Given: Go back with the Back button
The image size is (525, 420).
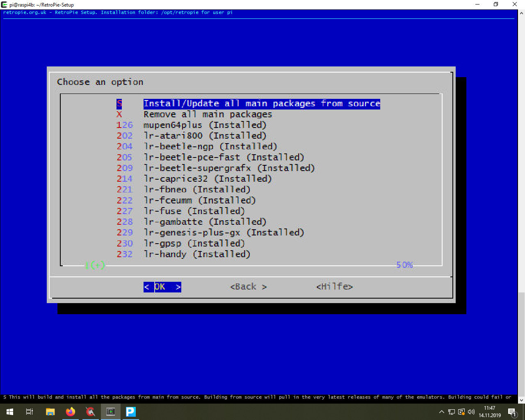Looking at the screenshot, I should click(x=249, y=287).
